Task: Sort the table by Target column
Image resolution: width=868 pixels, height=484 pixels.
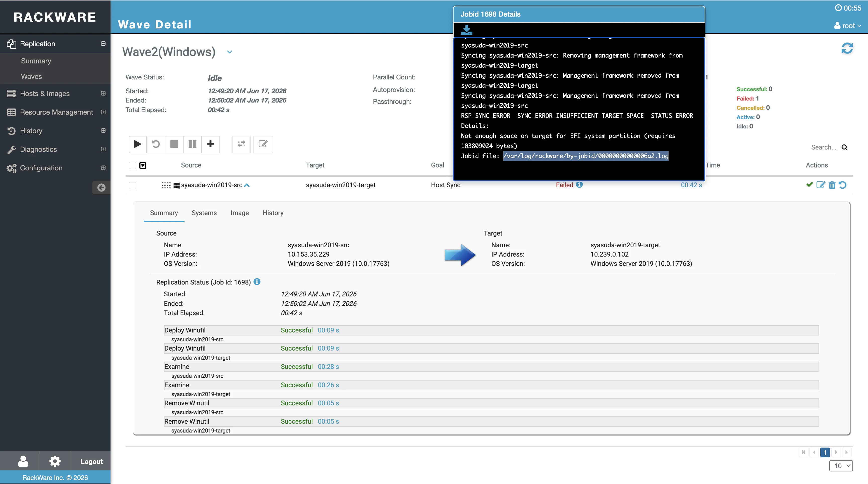Action: click(315, 165)
